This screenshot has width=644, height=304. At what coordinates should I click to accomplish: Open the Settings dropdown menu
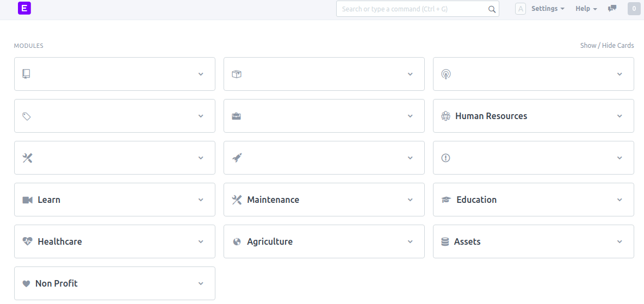click(x=548, y=8)
